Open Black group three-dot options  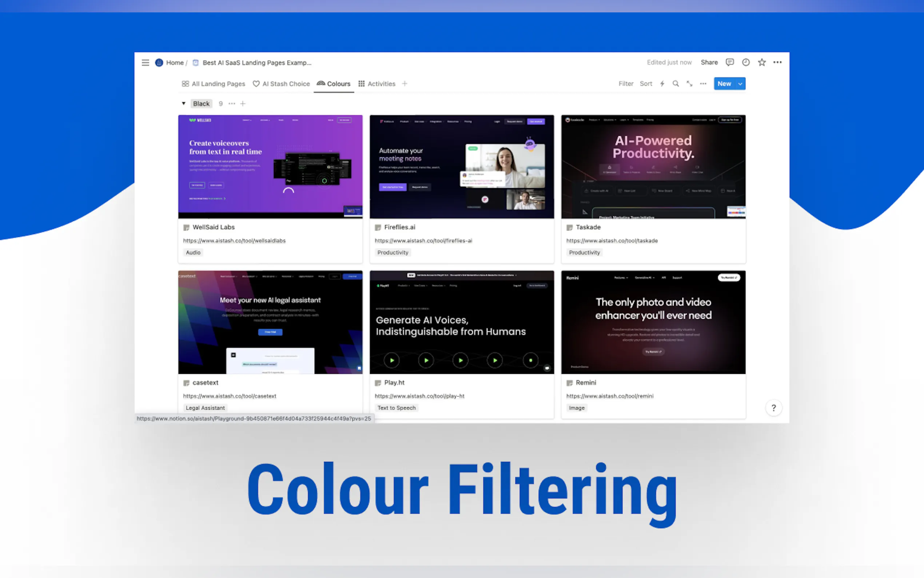tap(232, 104)
